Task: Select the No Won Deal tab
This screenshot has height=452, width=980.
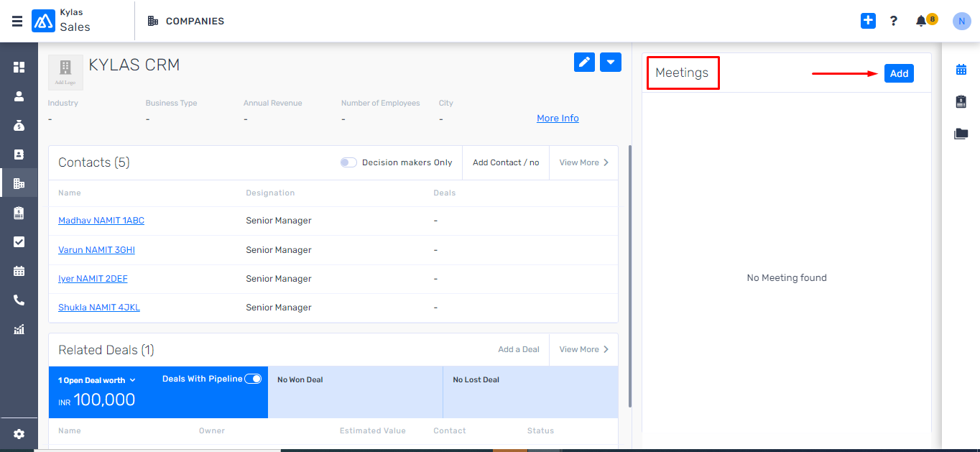Action: (356, 392)
